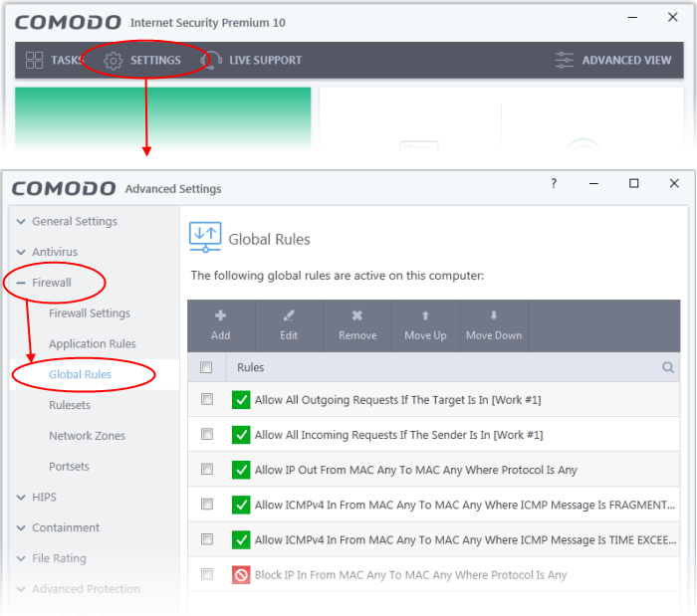The image size is (697, 616).
Task: Click the Add rule plus icon
Action: [220, 316]
